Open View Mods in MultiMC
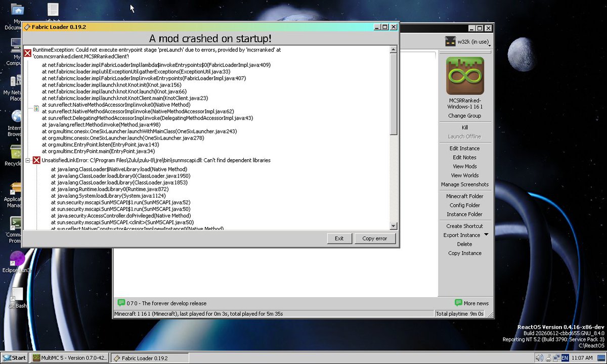The height and width of the screenshot is (364, 607). (464, 166)
